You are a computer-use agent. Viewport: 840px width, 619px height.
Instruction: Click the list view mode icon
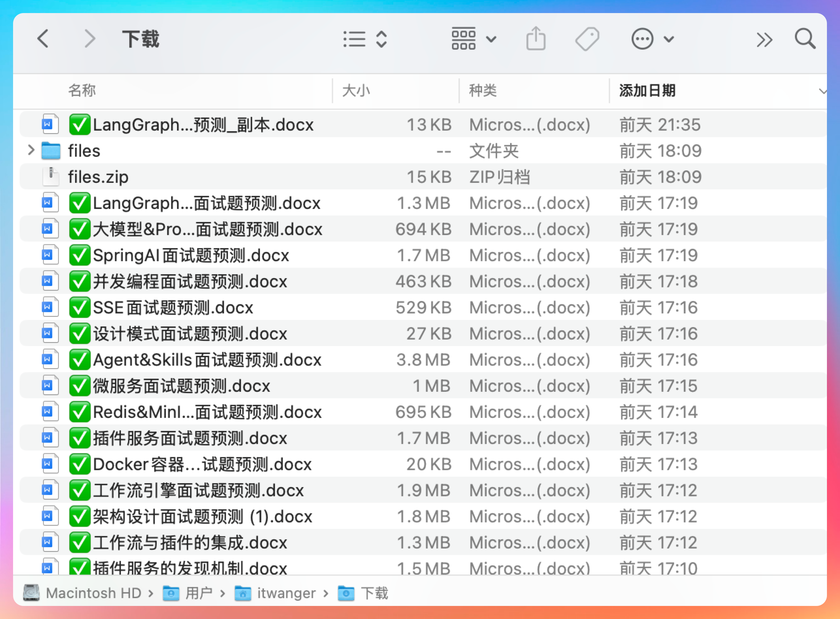354,39
